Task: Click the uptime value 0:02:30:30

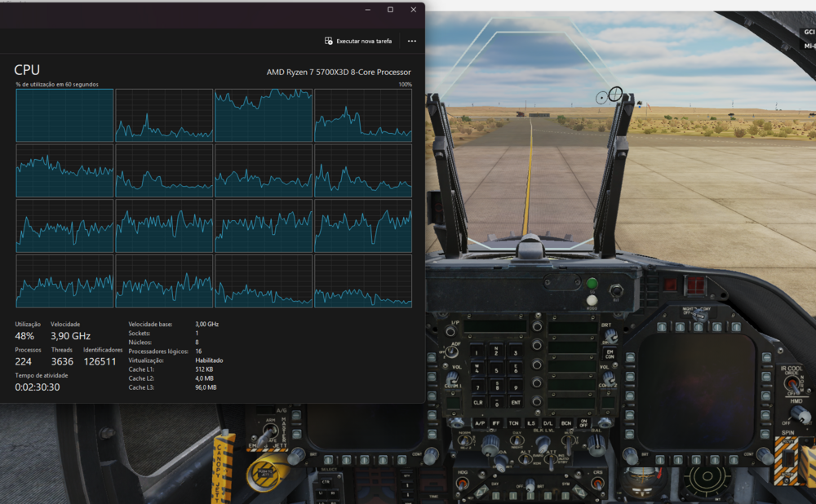Action: (37, 387)
